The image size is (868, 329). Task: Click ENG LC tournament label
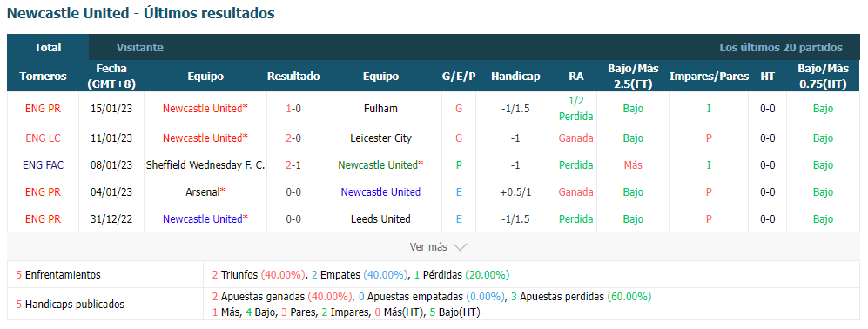(x=43, y=138)
